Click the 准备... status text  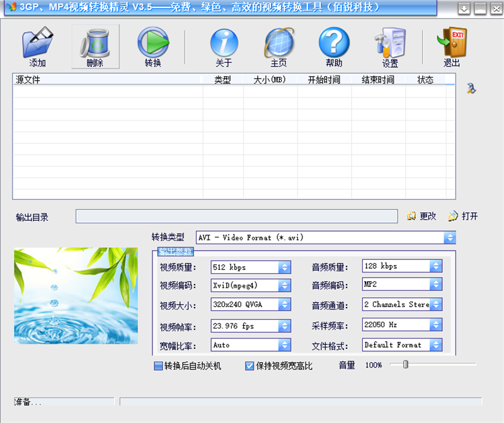tap(28, 402)
